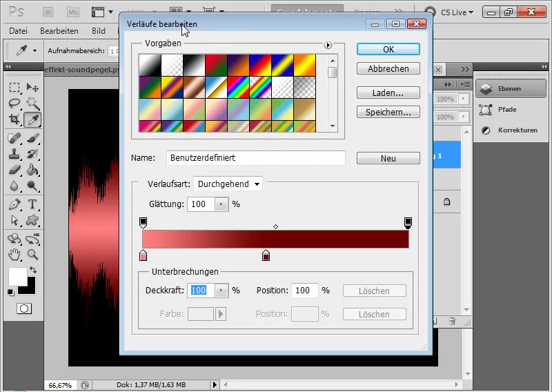Launch Mini Bridge
The width and height of the screenshot is (552, 392).
tap(73, 12)
